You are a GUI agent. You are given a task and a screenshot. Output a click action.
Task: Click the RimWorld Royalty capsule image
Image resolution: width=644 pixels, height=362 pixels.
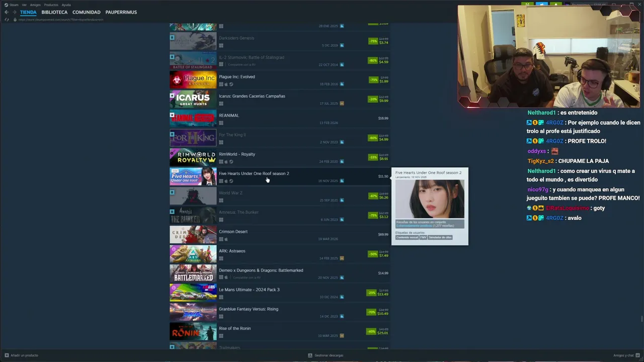193,157
